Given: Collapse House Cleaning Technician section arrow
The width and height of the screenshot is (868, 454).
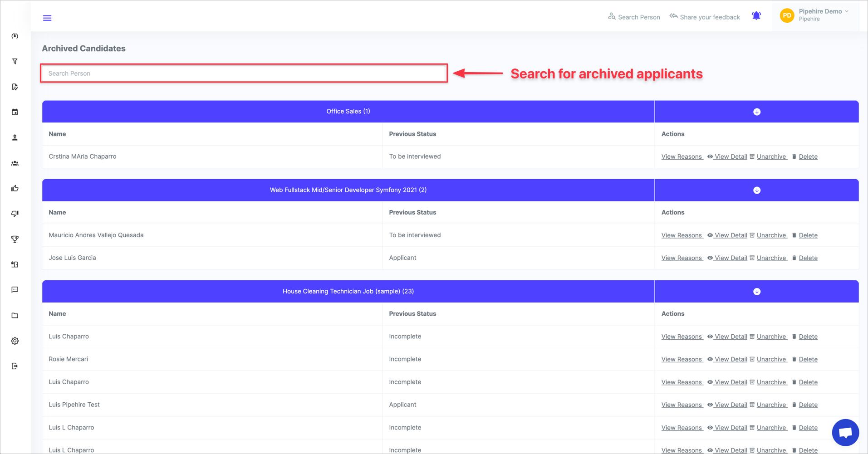Looking at the screenshot, I should point(757,292).
